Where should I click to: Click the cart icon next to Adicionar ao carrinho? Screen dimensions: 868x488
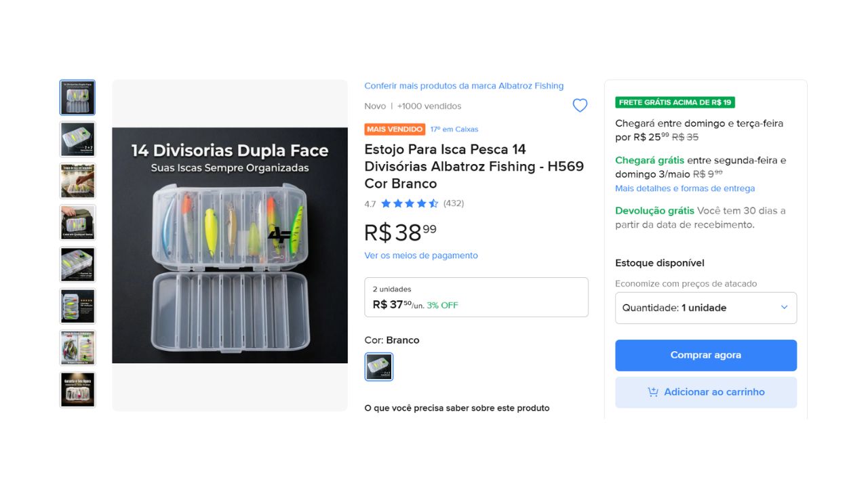click(653, 392)
